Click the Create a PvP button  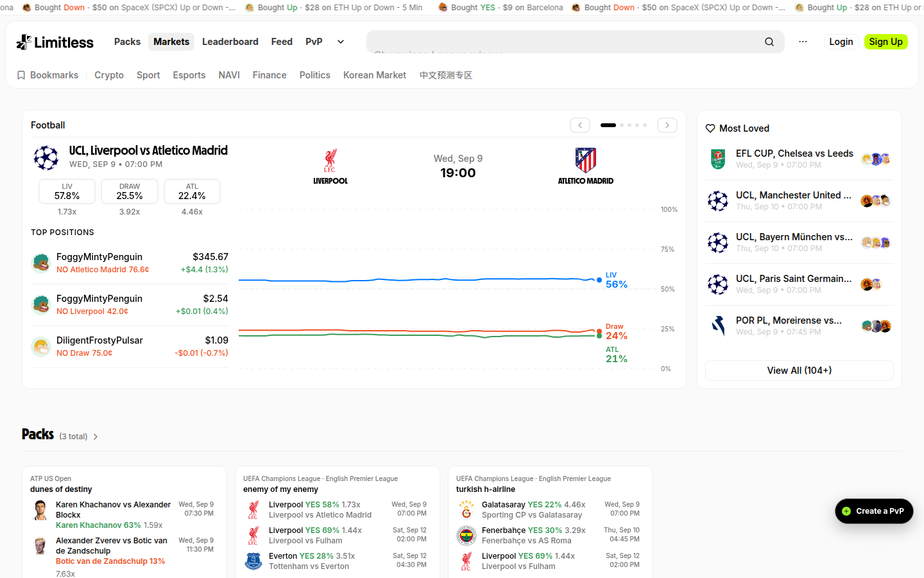pyautogui.click(x=874, y=511)
